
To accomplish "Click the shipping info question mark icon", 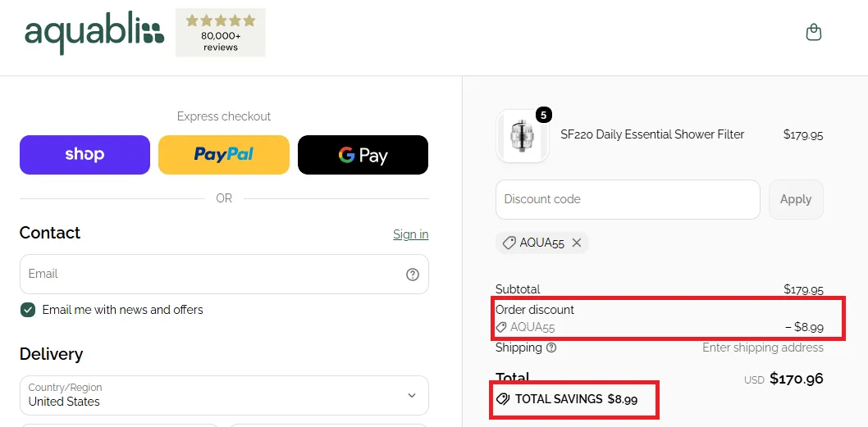I will 550,348.
